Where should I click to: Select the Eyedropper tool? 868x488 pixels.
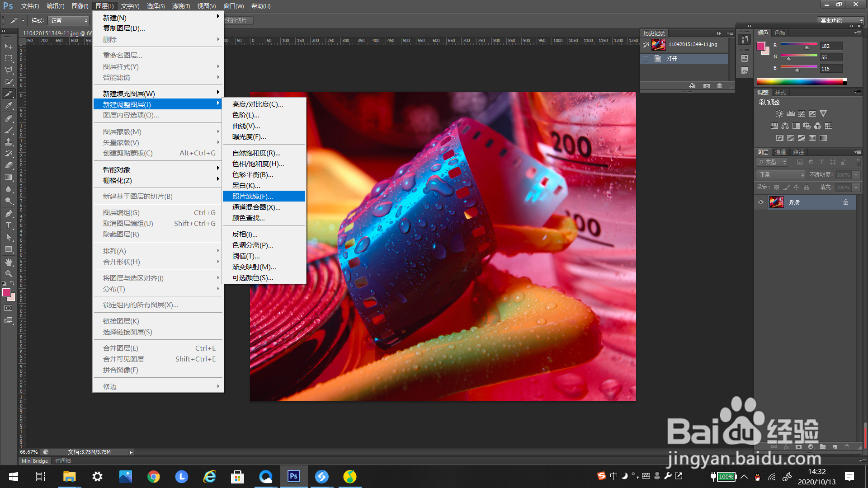pyautogui.click(x=9, y=106)
